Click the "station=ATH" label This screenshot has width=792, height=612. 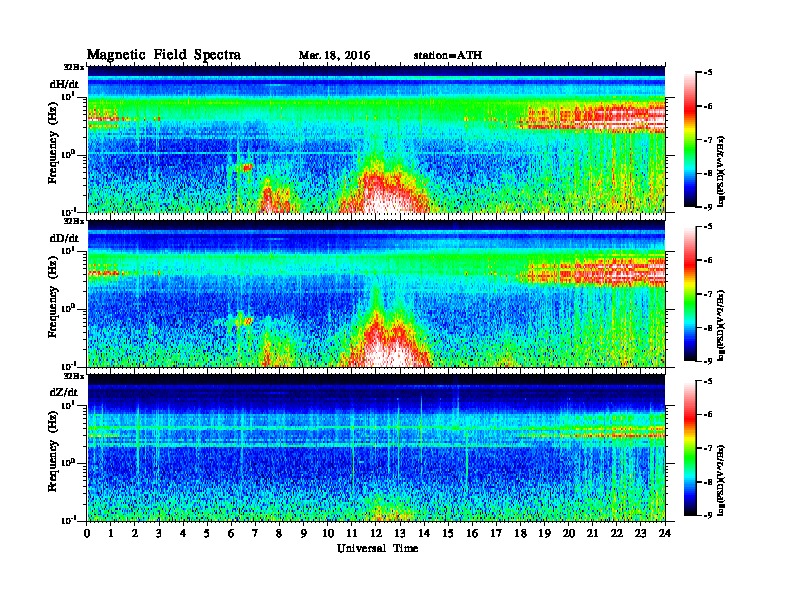(448, 56)
